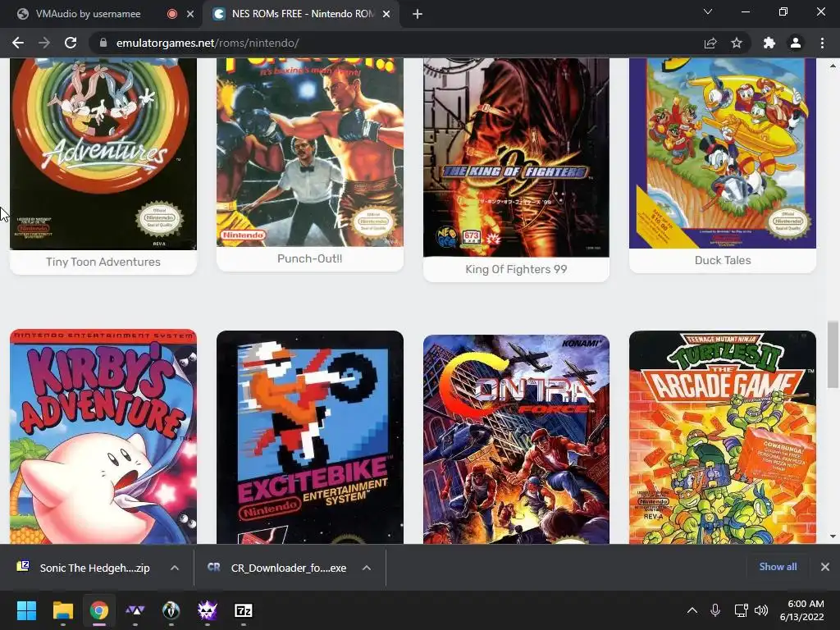Viewport: 840px width, 630px height.
Task: View site security lock info
Action: pos(103,43)
